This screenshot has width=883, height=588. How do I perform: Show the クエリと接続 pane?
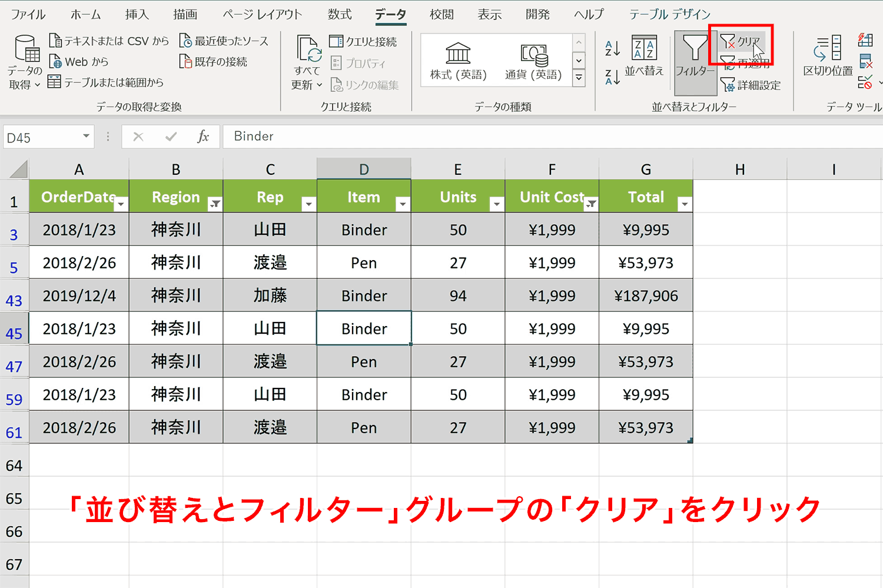point(363,41)
